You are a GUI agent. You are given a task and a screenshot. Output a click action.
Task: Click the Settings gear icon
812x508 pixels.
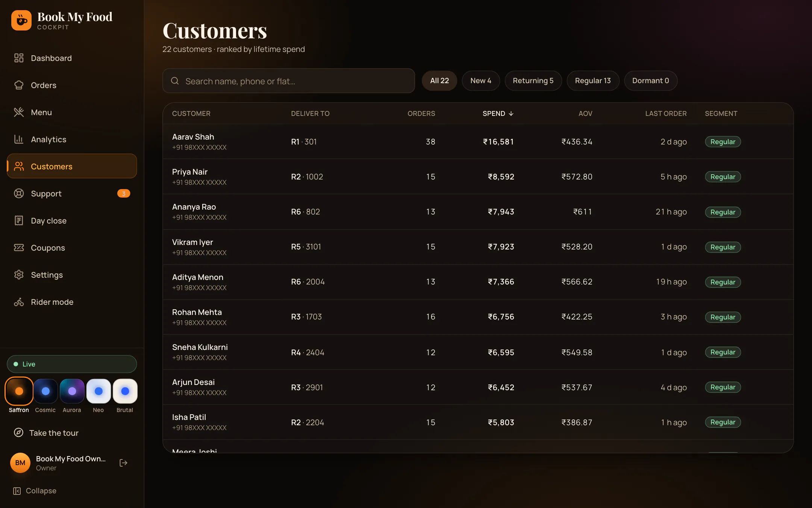(19, 275)
